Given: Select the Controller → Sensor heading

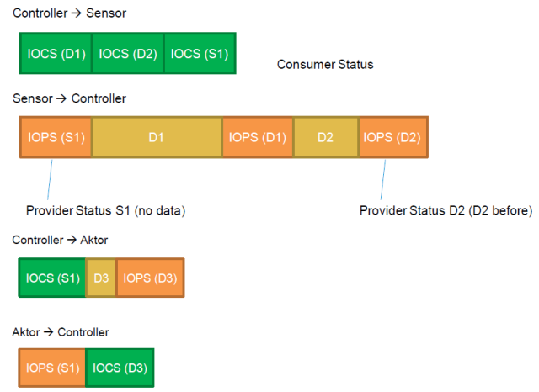Looking at the screenshot, I should click(70, 14).
